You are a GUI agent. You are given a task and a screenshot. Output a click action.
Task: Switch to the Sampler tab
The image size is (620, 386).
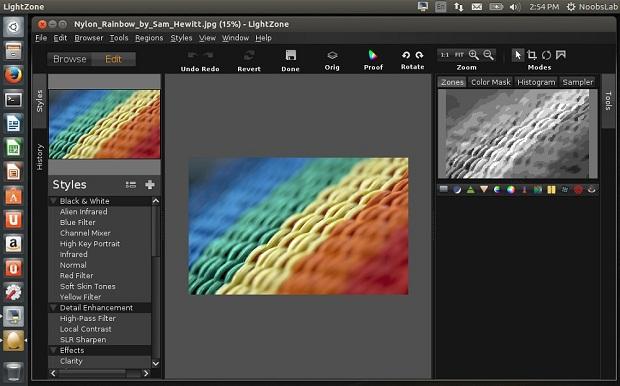click(x=578, y=82)
